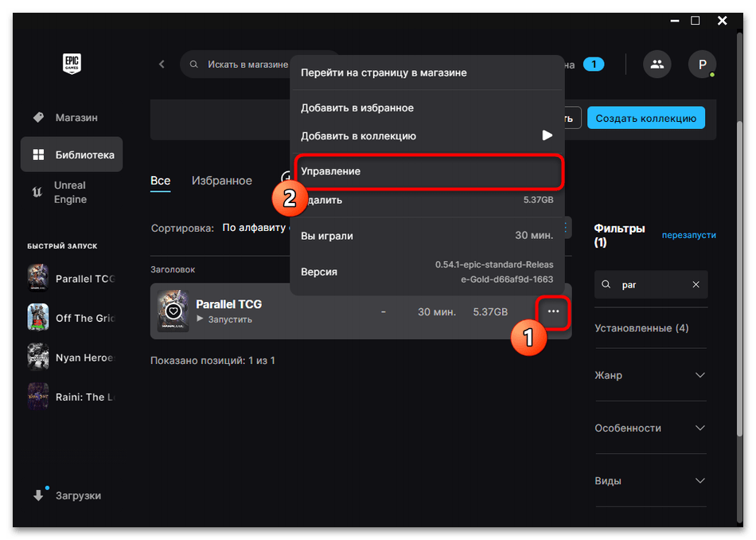756x540 pixels.
Task: Click the Загрузки download arrow icon
Action: tap(38, 495)
